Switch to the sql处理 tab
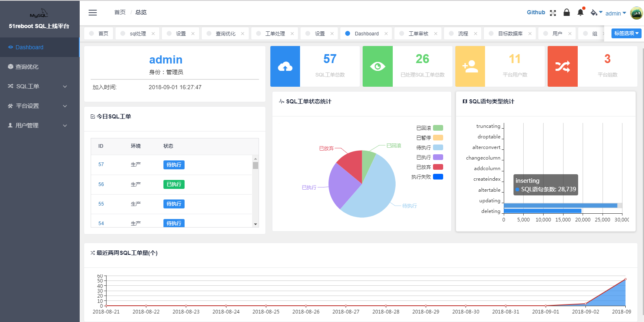 coord(138,34)
